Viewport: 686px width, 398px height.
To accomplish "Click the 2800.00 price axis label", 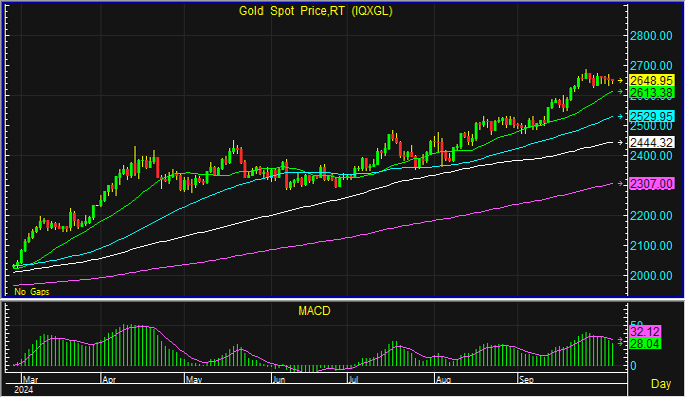I will [x=651, y=35].
